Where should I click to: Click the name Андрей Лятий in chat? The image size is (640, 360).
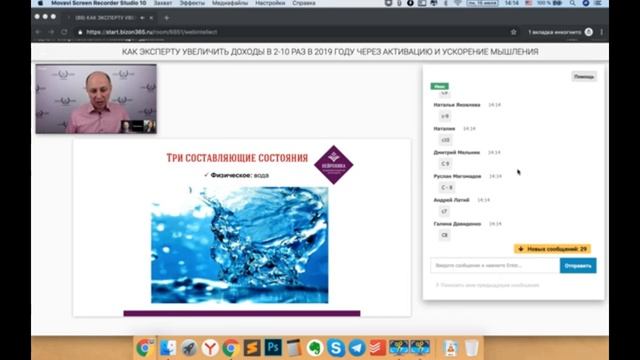pyautogui.click(x=451, y=200)
